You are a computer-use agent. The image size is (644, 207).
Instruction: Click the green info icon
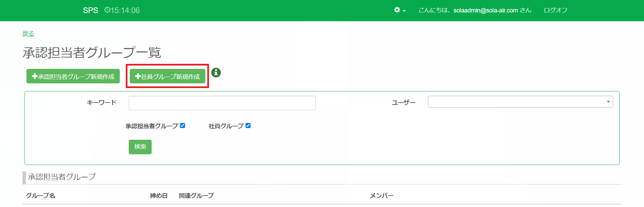216,72
